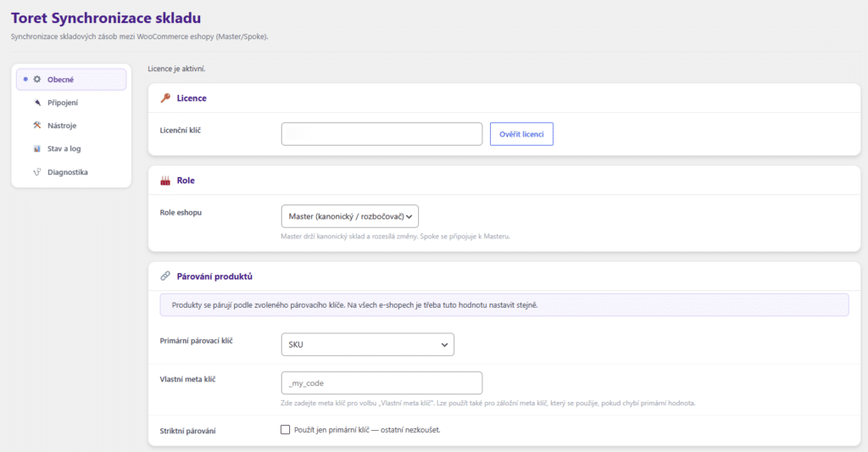Go to the Stav a log tab
868x452 pixels.
coord(71,148)
